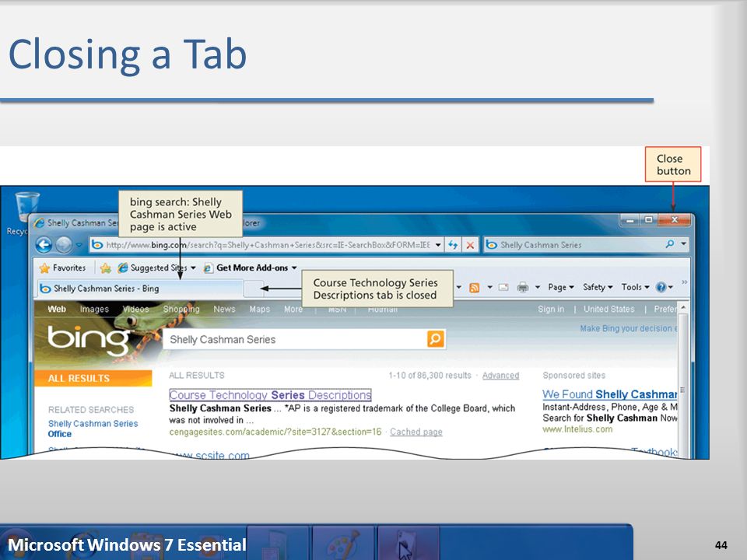Click Add to Favorites Bar star icon

point(105,268)
